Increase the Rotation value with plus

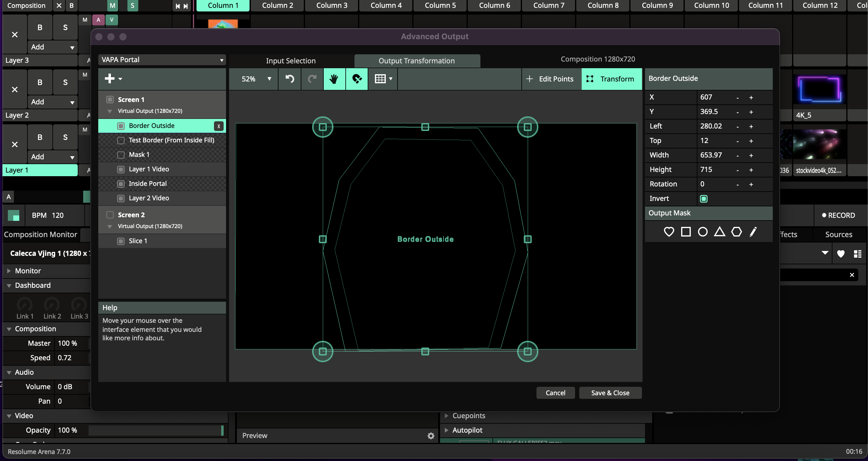751,184
